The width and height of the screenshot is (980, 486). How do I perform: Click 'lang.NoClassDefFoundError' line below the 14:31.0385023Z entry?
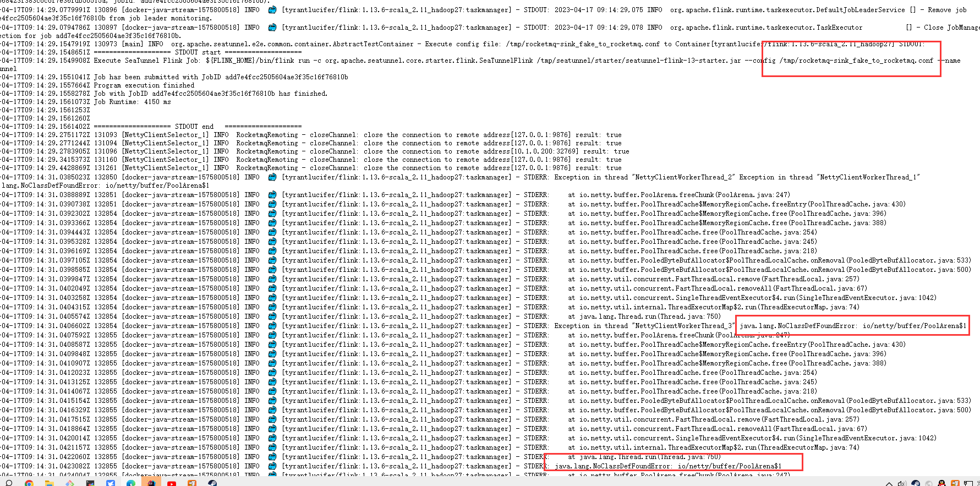click(106, 185)
